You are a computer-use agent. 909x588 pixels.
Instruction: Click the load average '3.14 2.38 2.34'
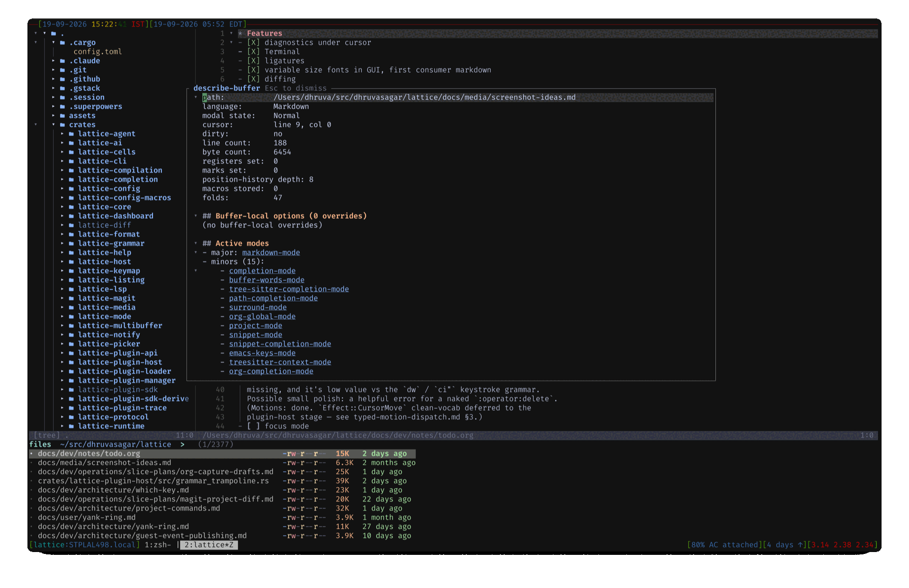coord(842,545)
